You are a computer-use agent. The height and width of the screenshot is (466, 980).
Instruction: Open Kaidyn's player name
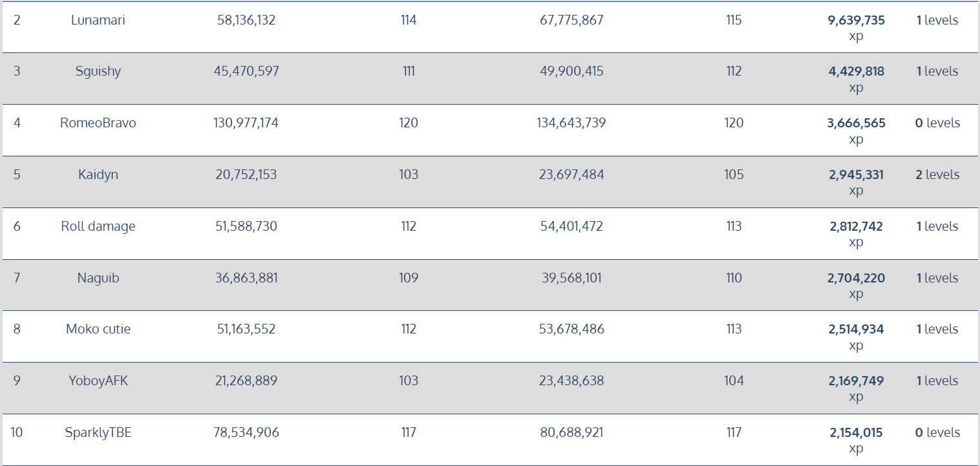tap(98, 175)
